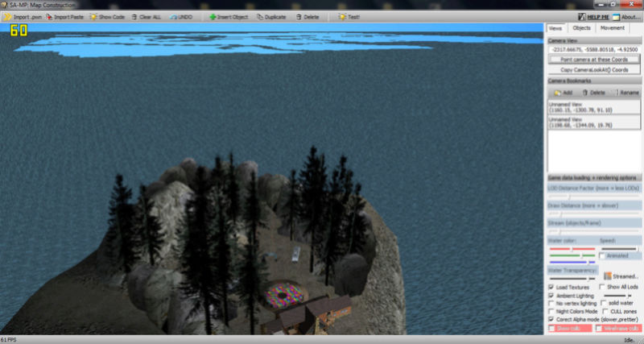Click the Clear ALL trash icon
This screenshot has height=344, width=644.
[134, 17]
